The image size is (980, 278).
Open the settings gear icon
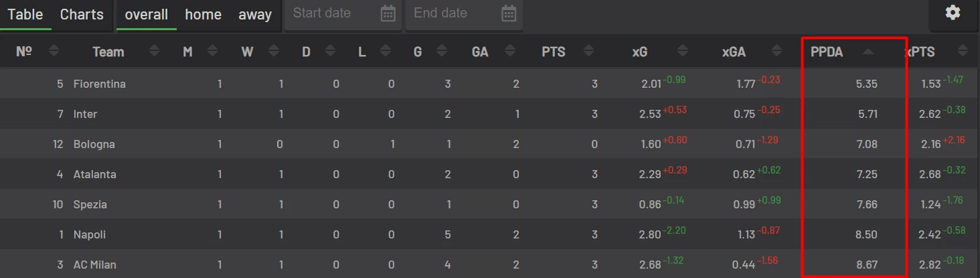coord(952,13)
